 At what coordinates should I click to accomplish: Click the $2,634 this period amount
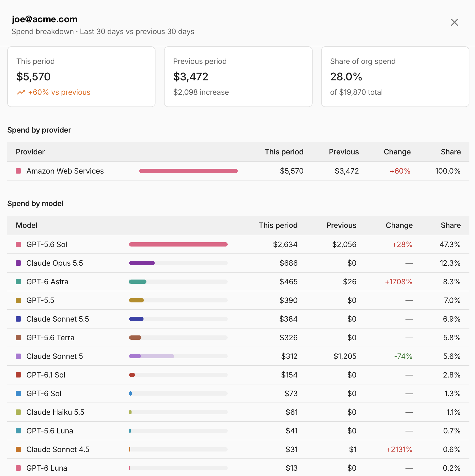285,244
